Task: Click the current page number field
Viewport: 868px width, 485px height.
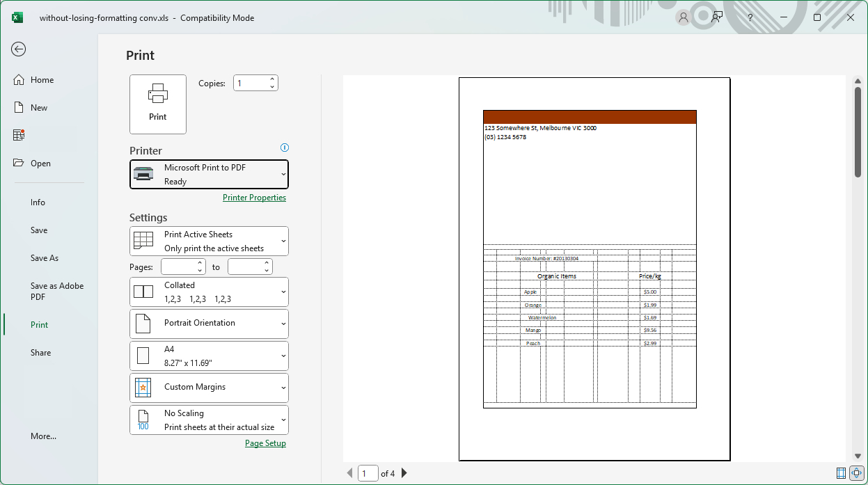Action: click(x=368, y=473)
